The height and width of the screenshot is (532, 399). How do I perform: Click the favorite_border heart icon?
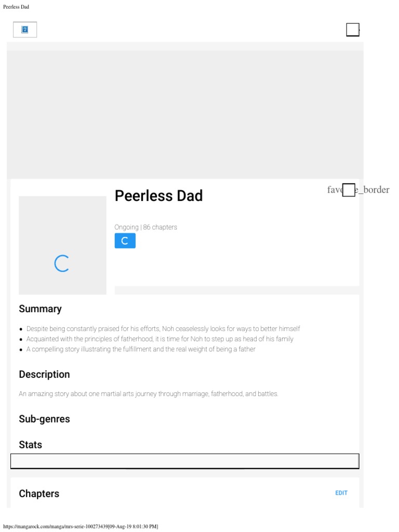349,190
